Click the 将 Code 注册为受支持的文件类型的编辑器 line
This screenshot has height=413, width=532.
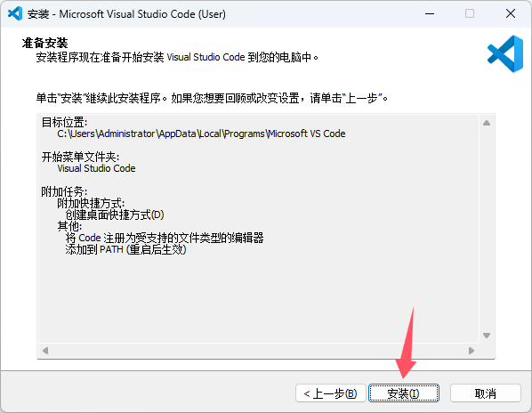point(165,238)
